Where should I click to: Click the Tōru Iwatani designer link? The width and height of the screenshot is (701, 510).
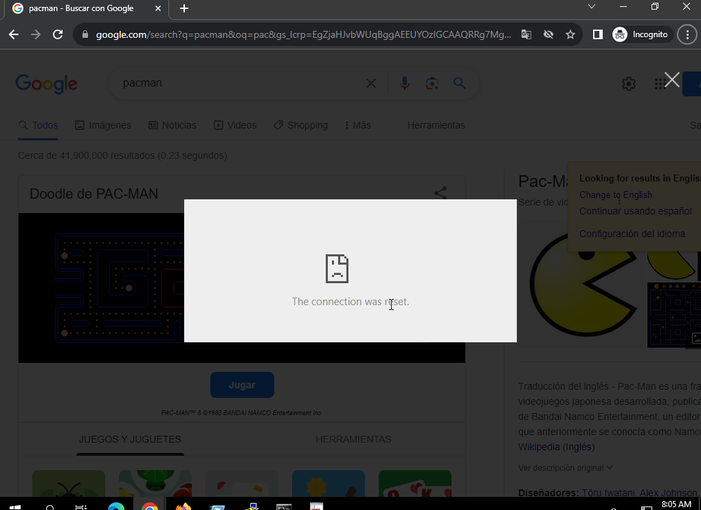[608, 493]
